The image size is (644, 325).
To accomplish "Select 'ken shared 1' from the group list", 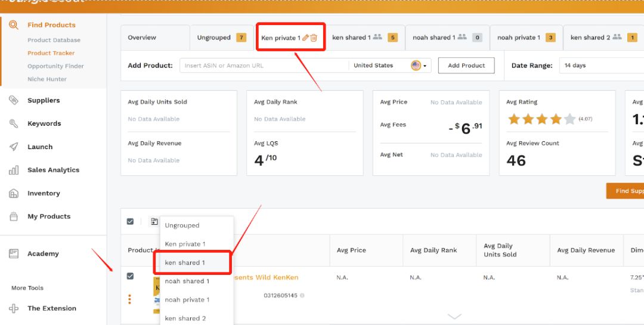I will 185,262.
